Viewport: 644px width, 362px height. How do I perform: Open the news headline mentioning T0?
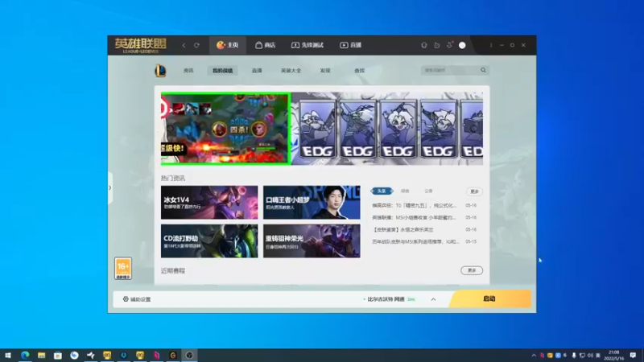pos(414,205)
